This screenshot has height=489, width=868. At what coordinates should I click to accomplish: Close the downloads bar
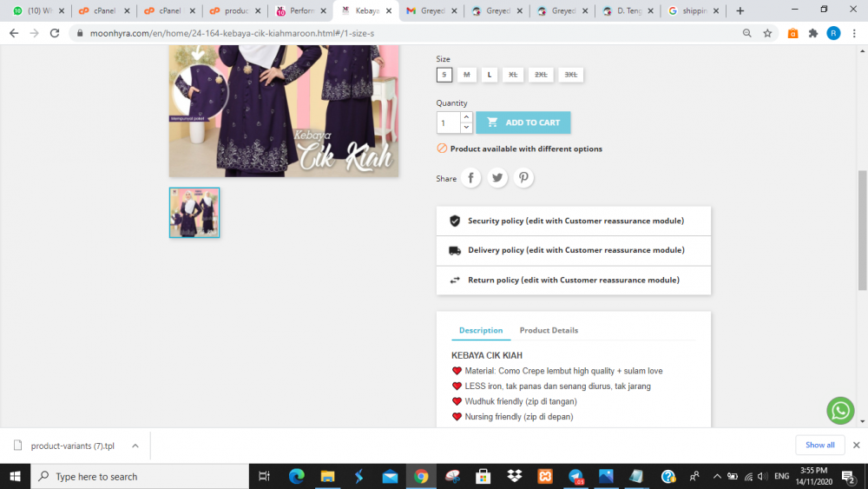coord(857,445)
